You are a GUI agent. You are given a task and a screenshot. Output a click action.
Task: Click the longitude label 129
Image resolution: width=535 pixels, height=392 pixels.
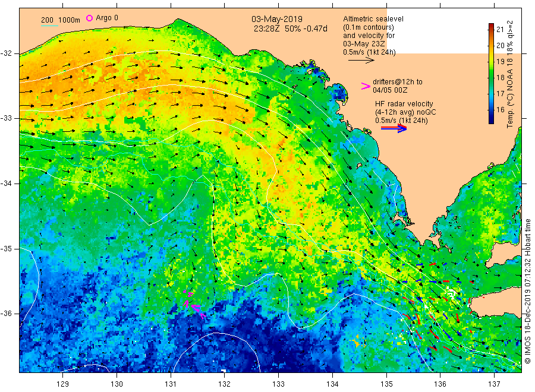pyautogui.click(x=63, y=384)
